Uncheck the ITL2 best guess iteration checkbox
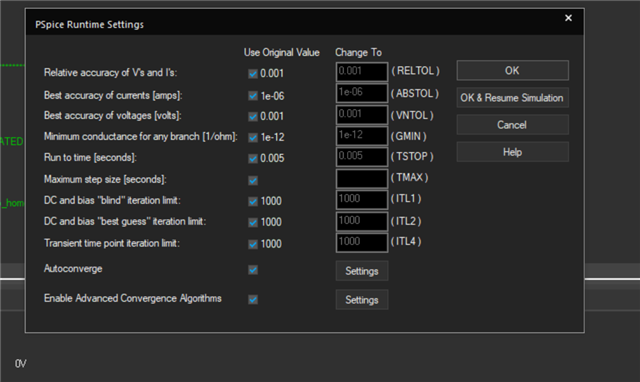640x382 pixels. pyautogui.click(x=253, y=222)
